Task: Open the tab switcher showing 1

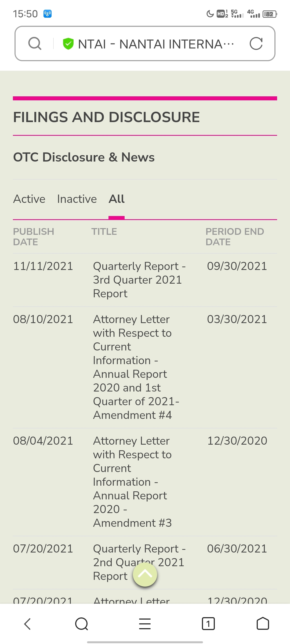Action: (x=208, y=624)
